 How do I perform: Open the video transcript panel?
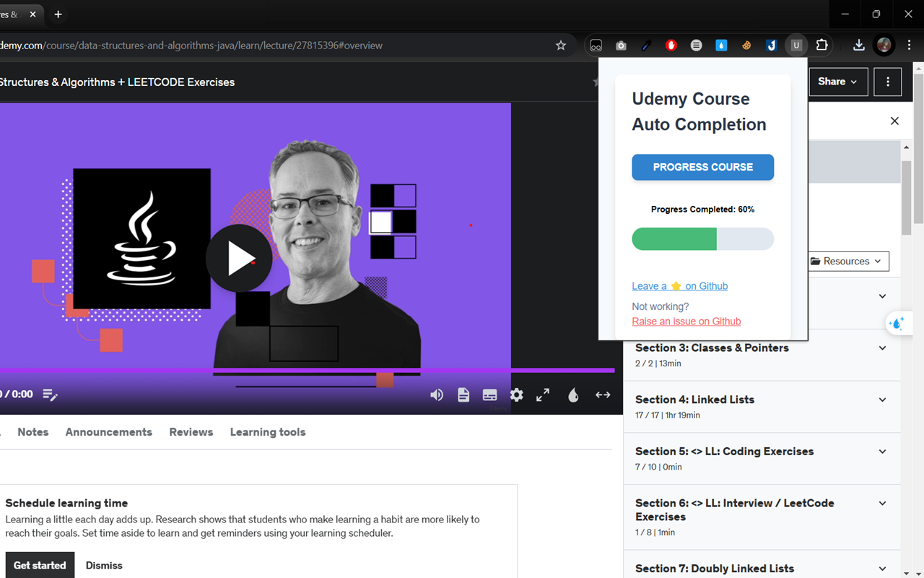pos(463,394)
